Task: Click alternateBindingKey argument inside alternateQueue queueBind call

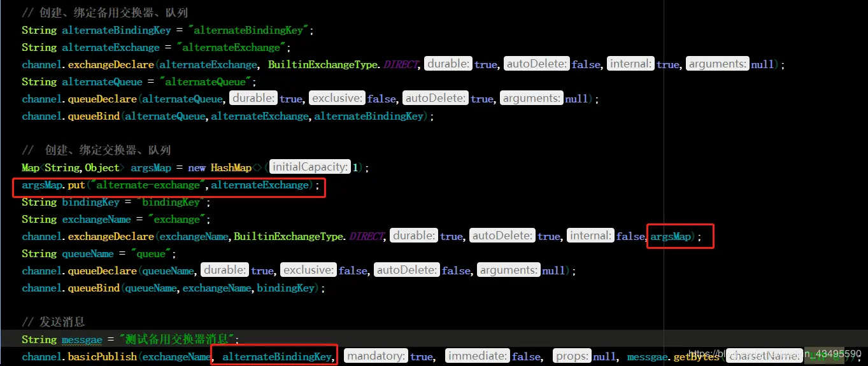Action: click(x=369, y=116)
